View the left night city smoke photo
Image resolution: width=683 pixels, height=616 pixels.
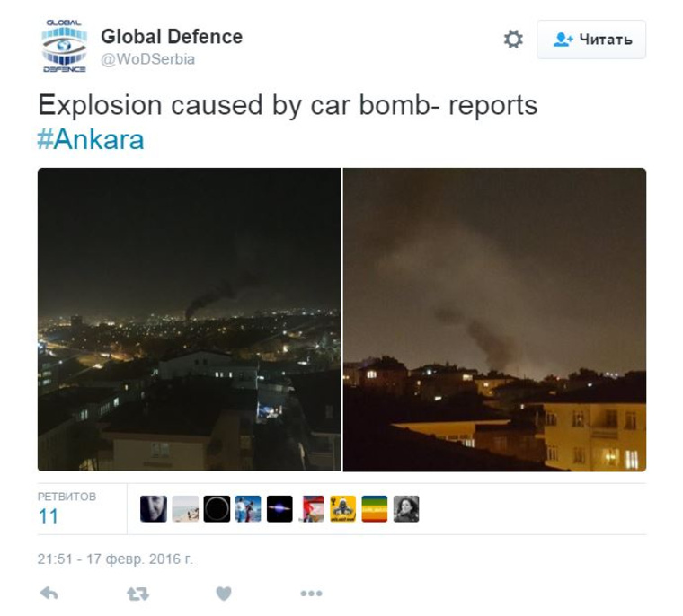(x=190, y=319)
